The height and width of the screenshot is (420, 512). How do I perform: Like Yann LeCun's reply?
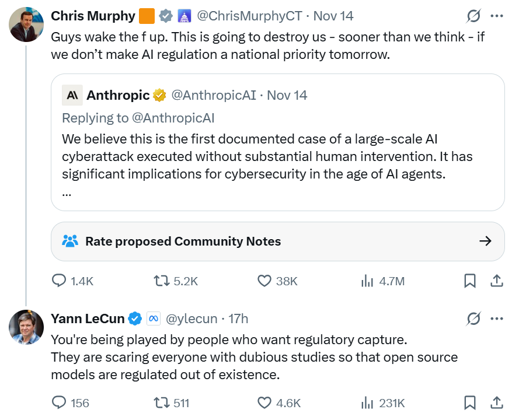tap(264, 403)
